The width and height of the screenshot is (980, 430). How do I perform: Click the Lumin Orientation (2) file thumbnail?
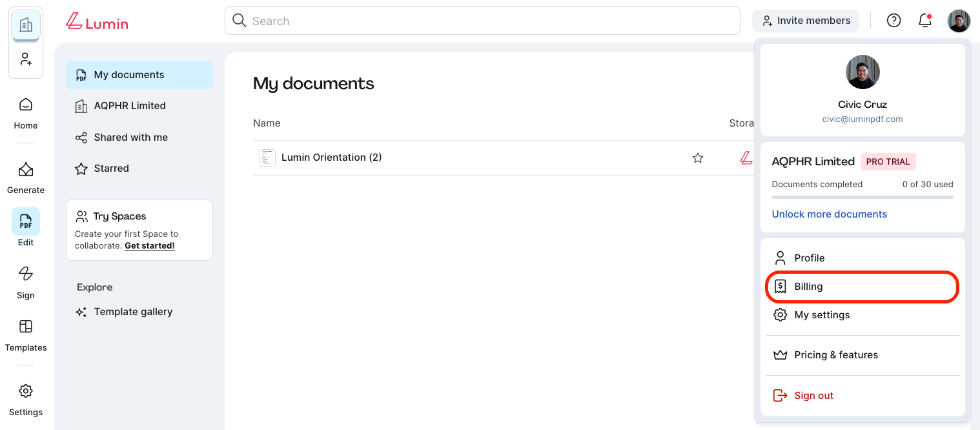(x=267, y=158)
